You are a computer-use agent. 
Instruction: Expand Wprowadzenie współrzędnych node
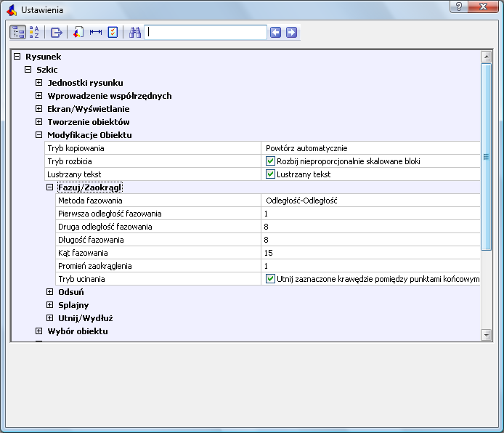tap(38, 96)
